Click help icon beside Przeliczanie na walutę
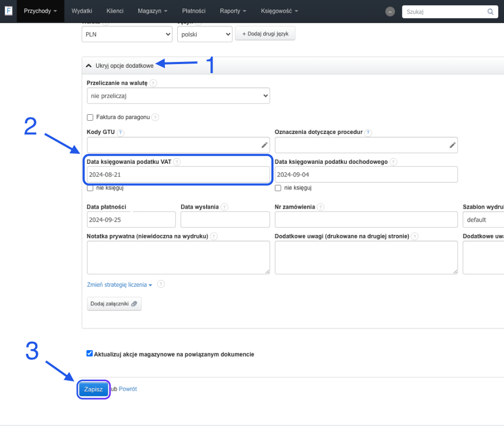The image size is (504, 426). pos(153,83)
